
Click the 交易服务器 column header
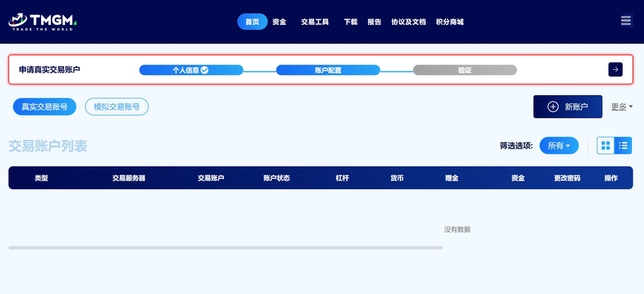point(129,178)
